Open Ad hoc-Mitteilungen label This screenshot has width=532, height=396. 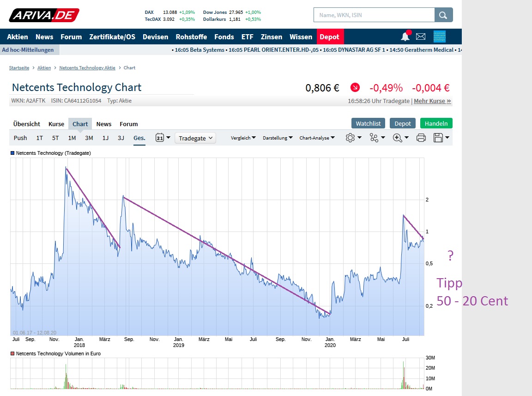28,50
